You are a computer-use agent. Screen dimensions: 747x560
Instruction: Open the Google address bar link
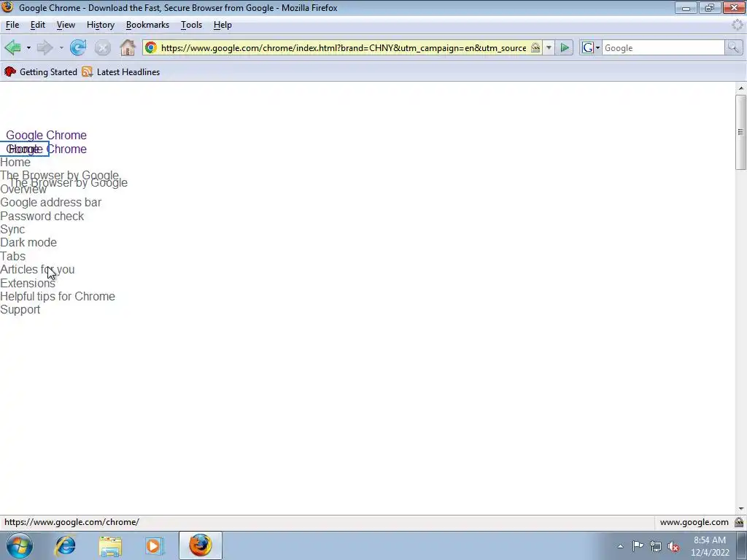(50, 203)
